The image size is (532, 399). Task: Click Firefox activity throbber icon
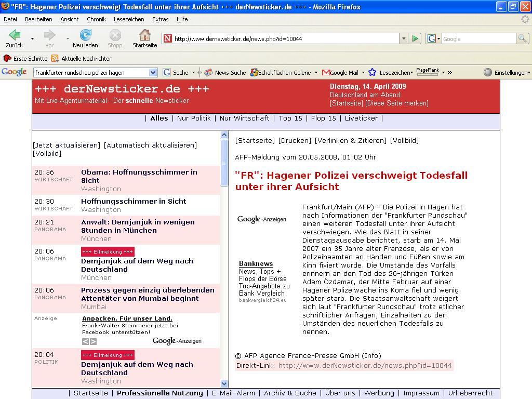click(x=525, y=19)
